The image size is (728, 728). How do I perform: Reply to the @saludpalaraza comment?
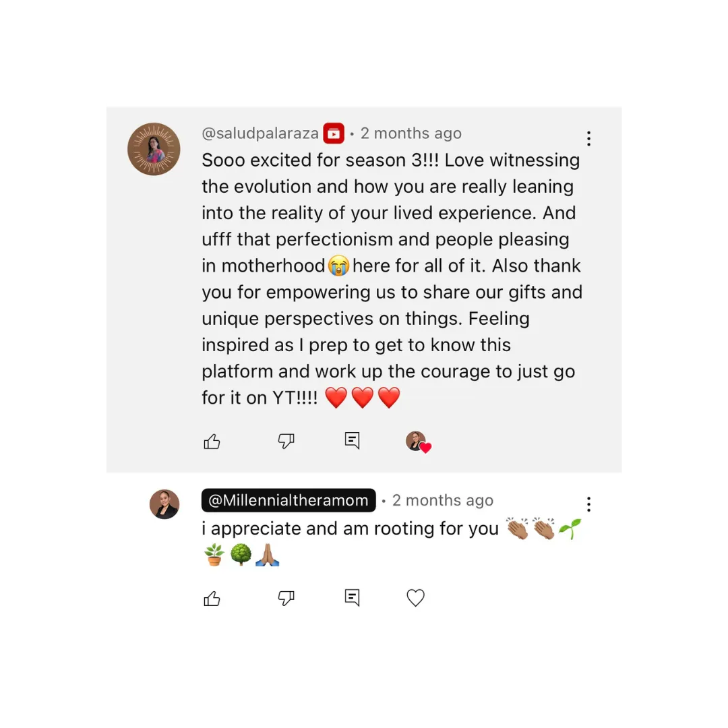pos(353,441)
